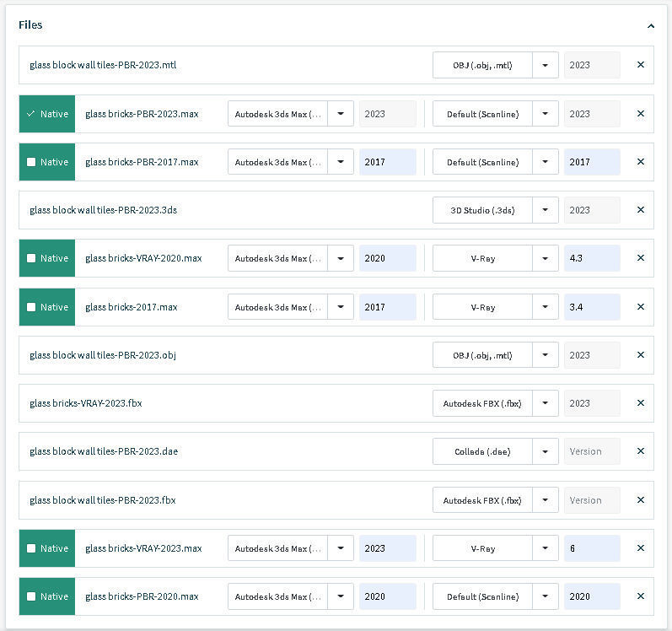Click the Version field of the .dae file
Screen dimensions: 672x631
(x=592, y=451)
